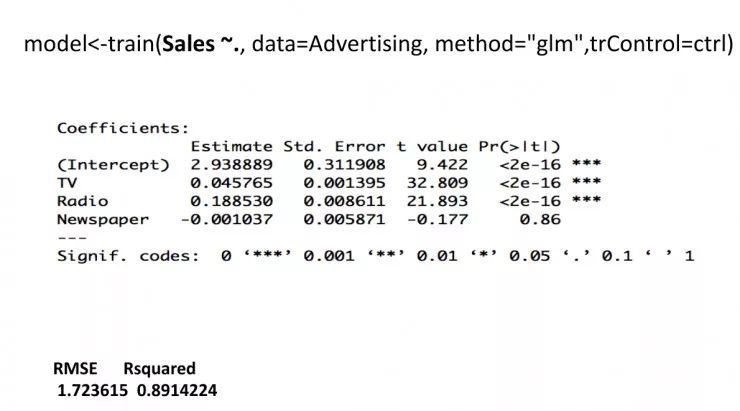Click the "t value" column header
Image resolution: width=740 pixels, height=411 pixels.
(x=432, y=146)
